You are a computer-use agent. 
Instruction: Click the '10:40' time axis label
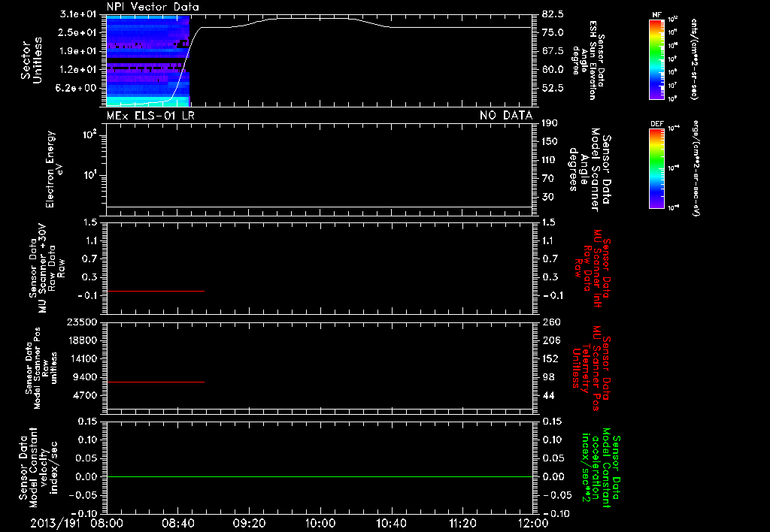point(391,524)
